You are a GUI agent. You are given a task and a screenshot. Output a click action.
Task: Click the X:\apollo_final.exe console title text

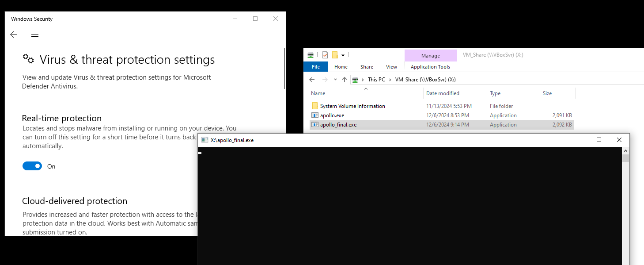(232, 140)
